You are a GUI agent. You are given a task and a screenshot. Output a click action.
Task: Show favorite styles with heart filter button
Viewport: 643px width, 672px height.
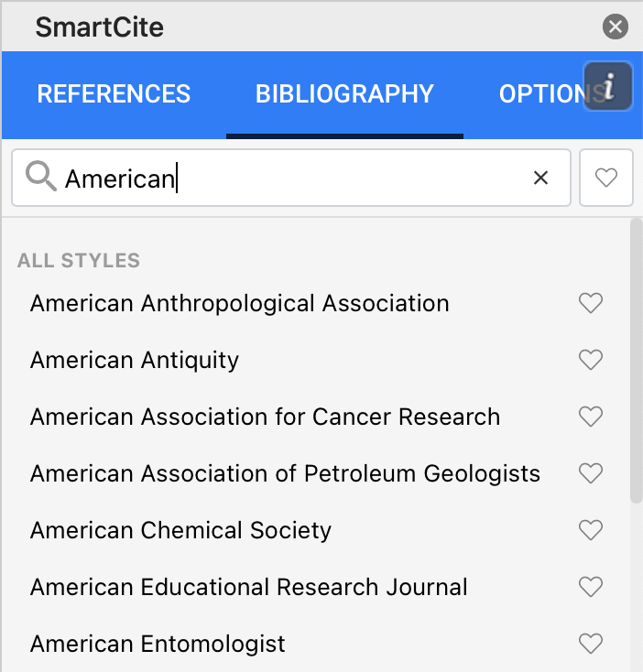[606, 178]
